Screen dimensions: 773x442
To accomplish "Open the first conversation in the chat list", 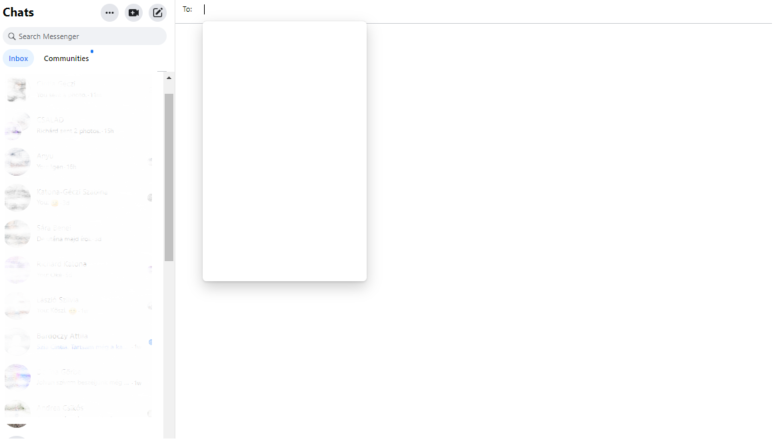I will 80,89.
